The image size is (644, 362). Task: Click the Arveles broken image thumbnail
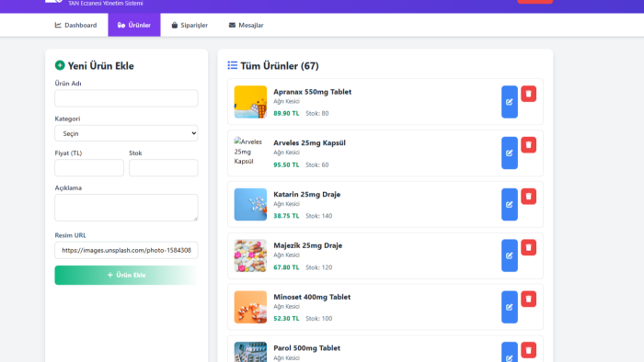coord(249,152)
